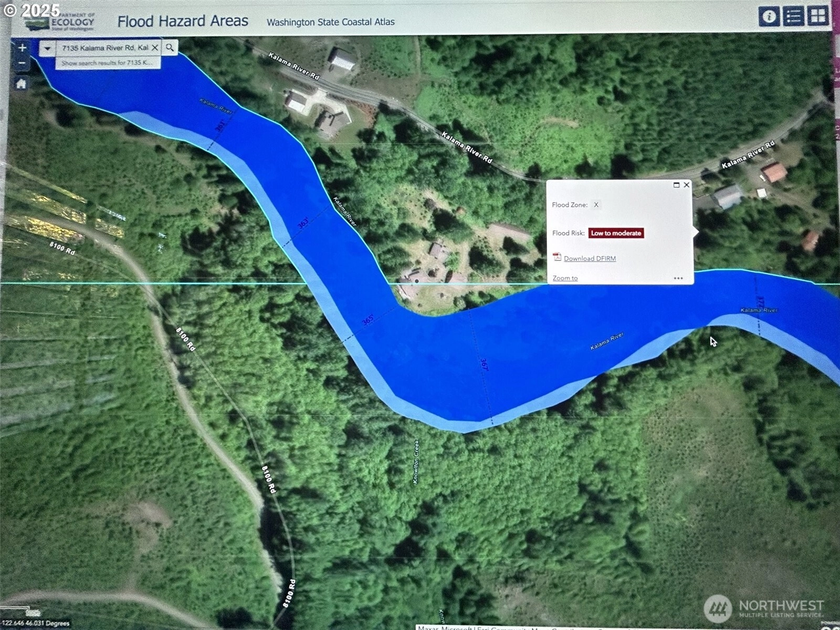Zoom out with the minus button
The image size is (840, 630).
(22, 64)
